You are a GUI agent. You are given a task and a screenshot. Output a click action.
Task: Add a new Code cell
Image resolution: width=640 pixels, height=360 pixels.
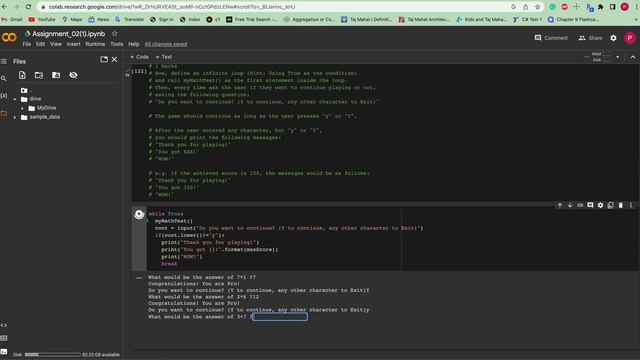140,57
